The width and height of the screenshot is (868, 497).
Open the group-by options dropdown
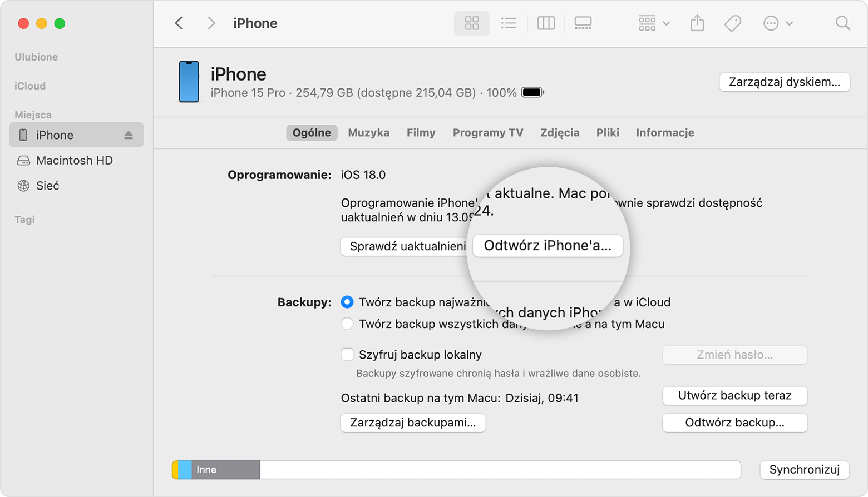click(x=654, y=23)
